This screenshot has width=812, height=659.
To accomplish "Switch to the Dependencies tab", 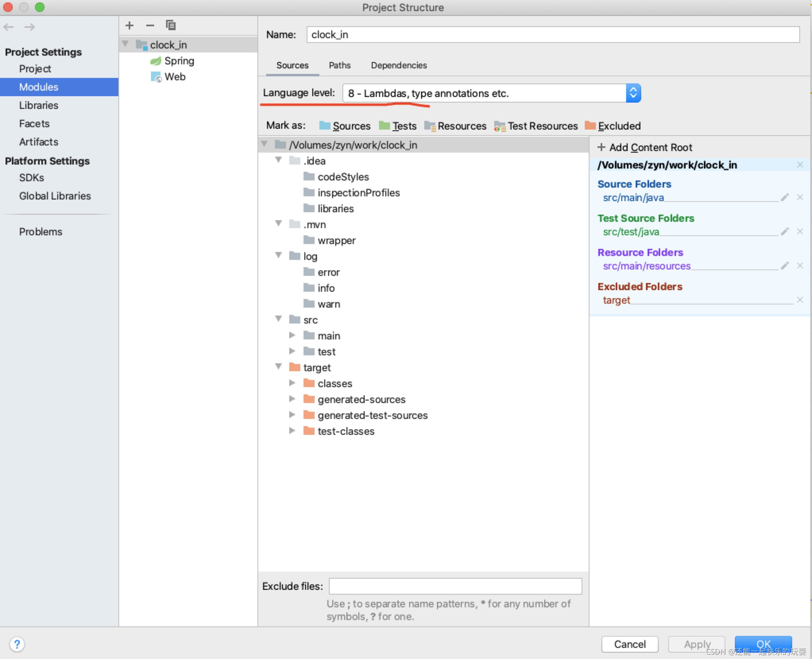I will point(398,65).
